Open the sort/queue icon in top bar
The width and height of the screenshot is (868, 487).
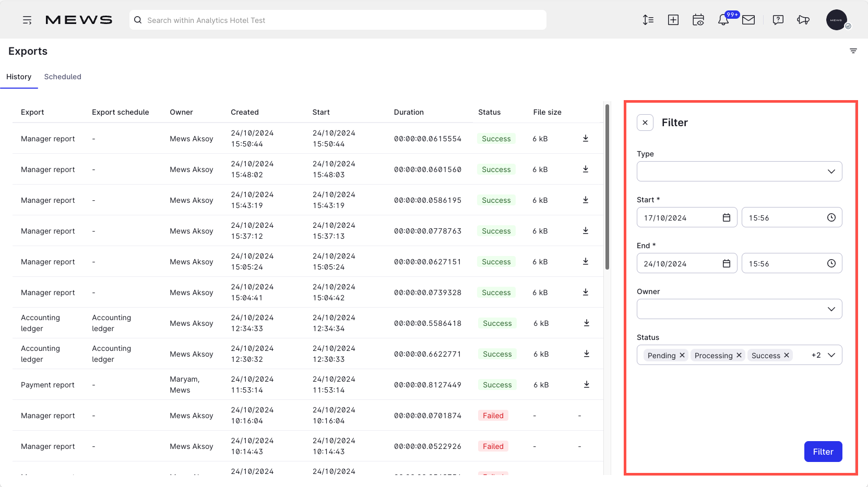[648, 20]
